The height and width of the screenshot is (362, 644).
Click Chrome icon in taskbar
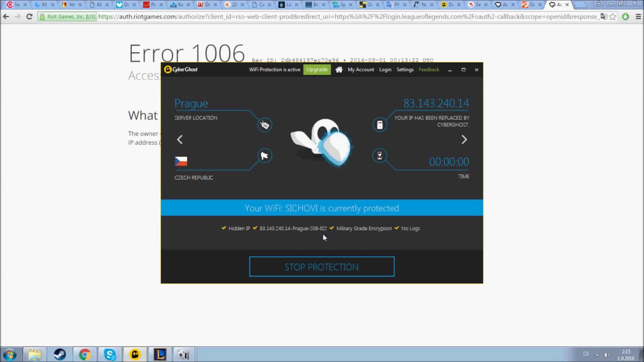click(85, 354)
